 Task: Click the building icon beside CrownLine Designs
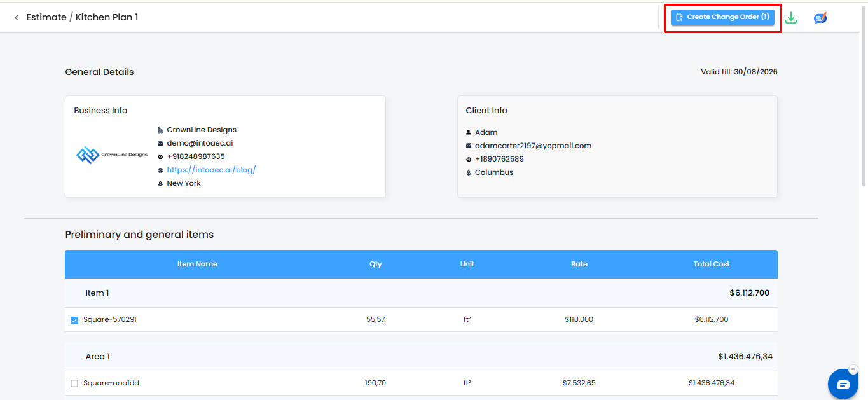(x=160, y=130)
